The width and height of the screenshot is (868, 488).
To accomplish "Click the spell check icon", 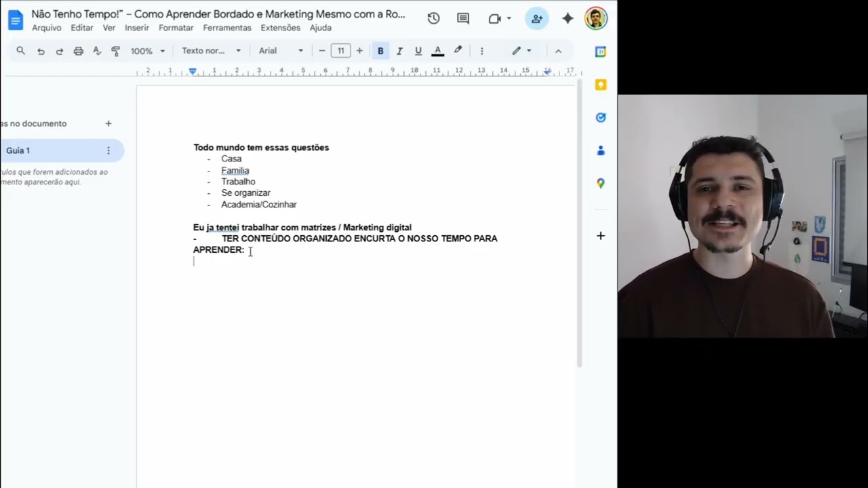I will tap(97, 51).
